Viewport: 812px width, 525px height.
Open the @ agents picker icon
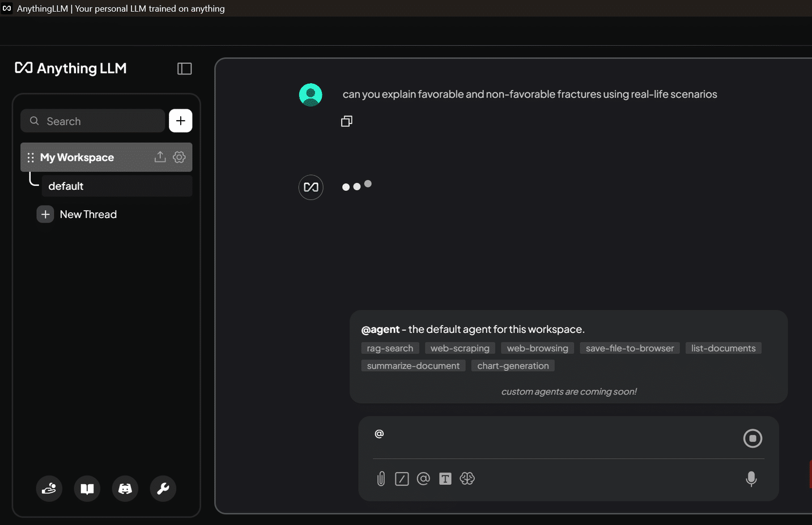pyautogui.click(x=423, y=479)
